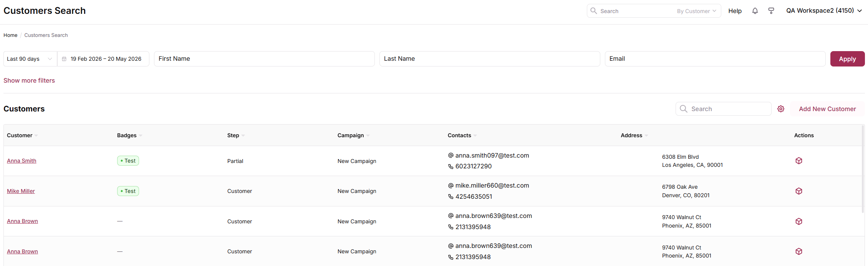868x266 pixels.
Task: Open the Contacts column filter arrow
Action: (x=475, y=136)
